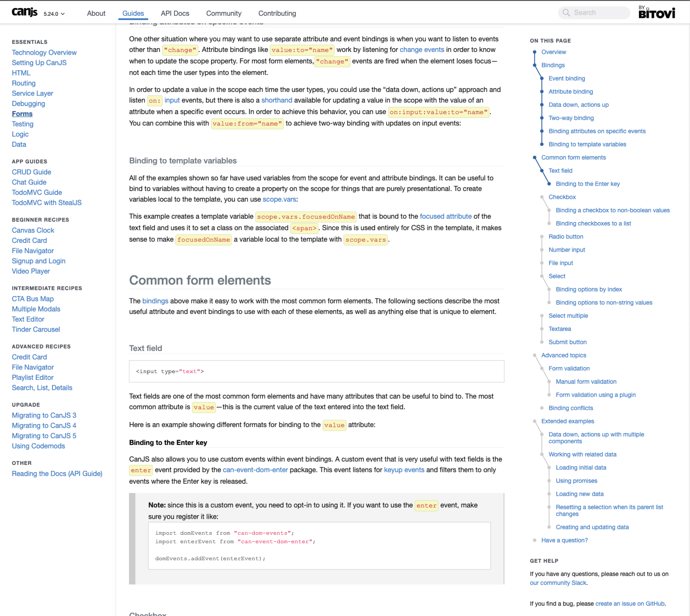
Task: Open the 5.24.0 version dropdown
Action: [x=54, y=14]
